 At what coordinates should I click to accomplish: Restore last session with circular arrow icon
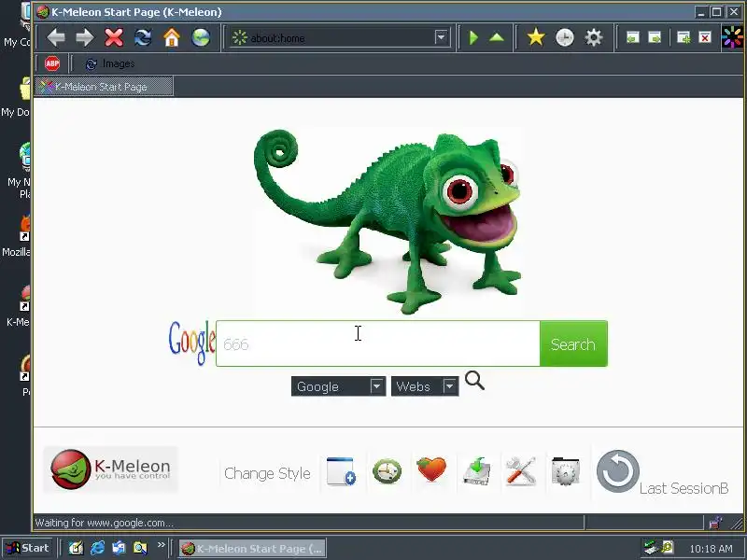tap(618, 471)
